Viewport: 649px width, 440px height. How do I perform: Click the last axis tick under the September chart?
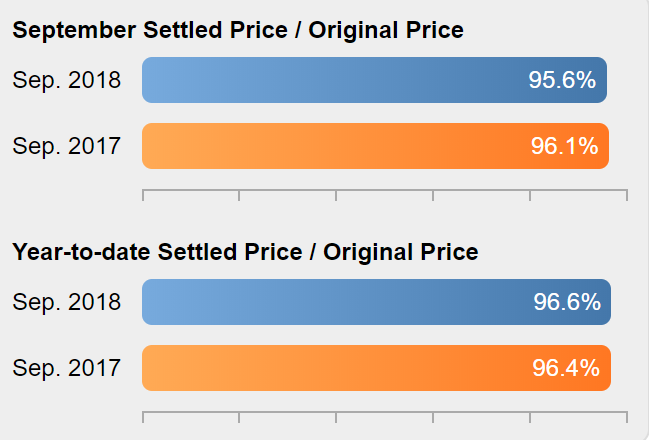click(627, 195)
